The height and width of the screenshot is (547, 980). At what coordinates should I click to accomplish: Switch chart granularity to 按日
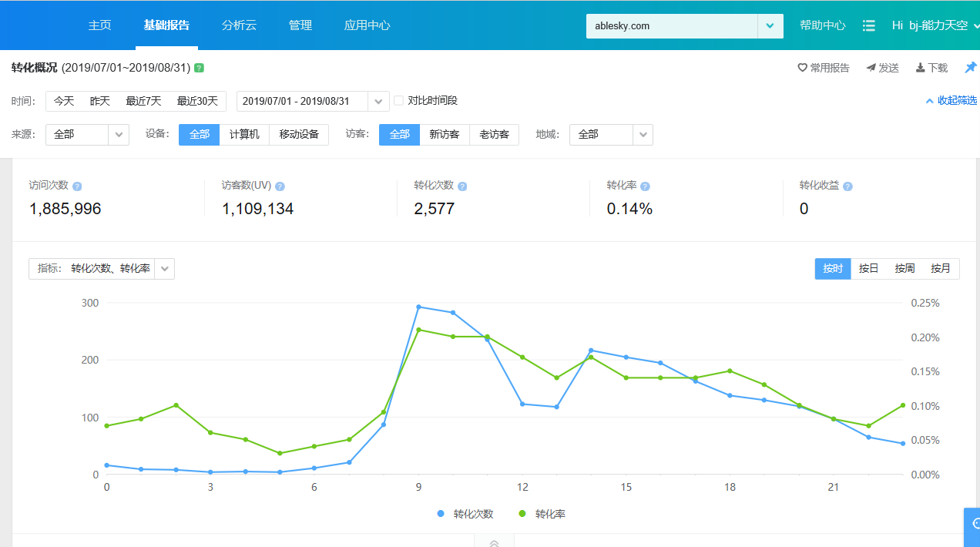[x=868, y=269]
